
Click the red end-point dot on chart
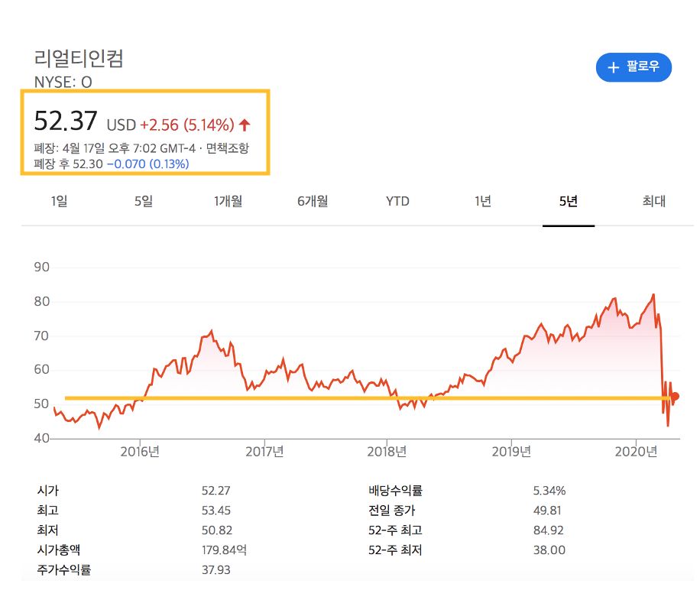(x=675, y=396)
